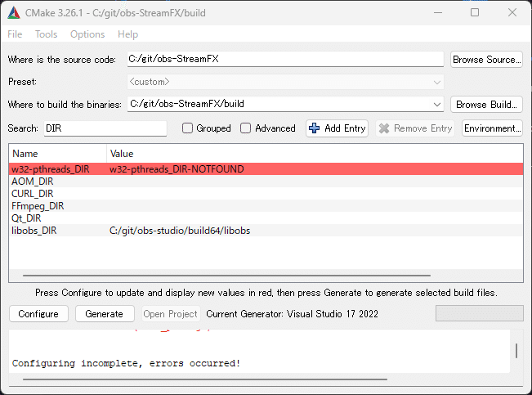Click the Browse Build button
Viewport: 532px width, 395px height.
(486, 104)
